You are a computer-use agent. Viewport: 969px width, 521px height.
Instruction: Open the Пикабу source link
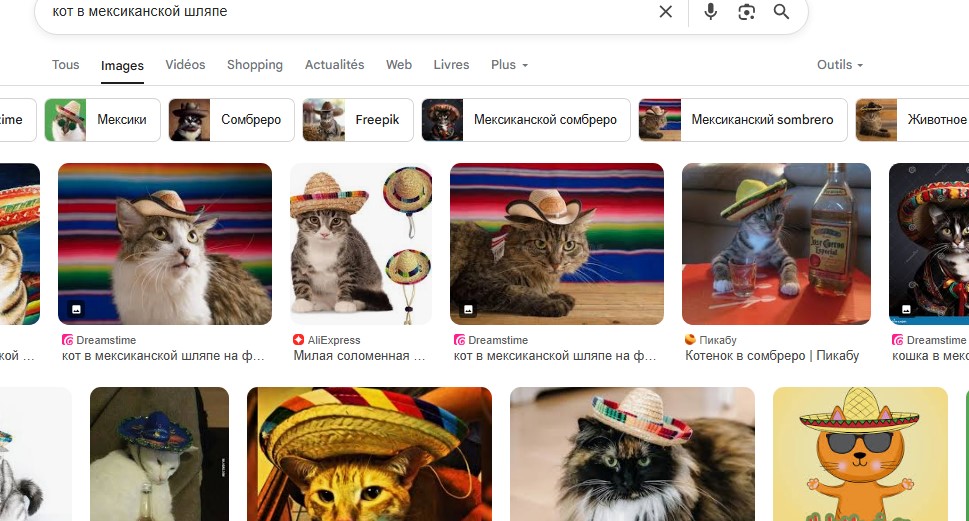718,340
